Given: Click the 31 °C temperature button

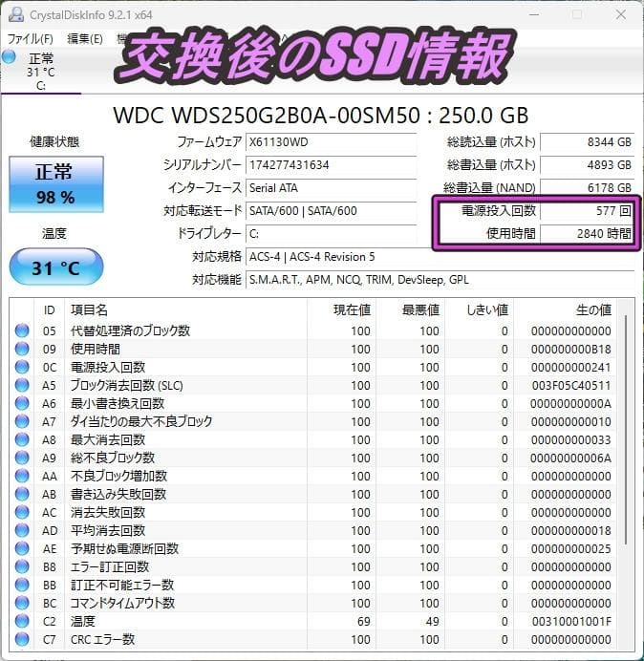Looking at the screenshot, I should click(x=56, y=267).
